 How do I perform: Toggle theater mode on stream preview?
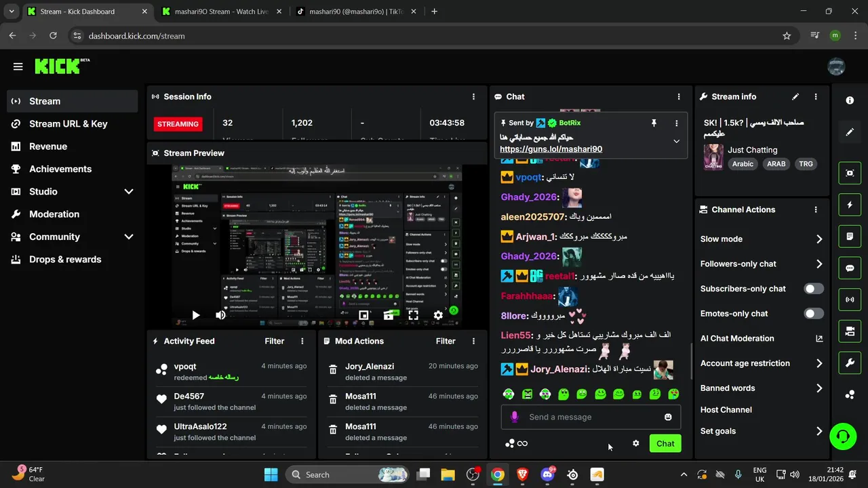389,315
